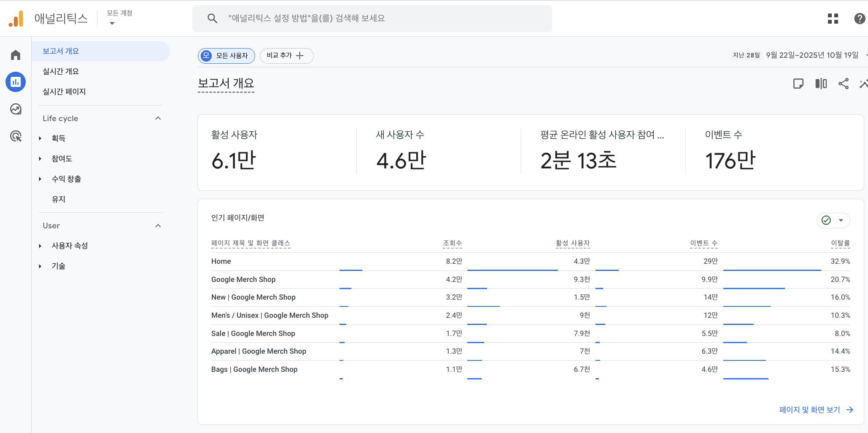Image resolution: width=868 pixels, height=433 pixels.
Task: Click the 활성 사용자 6.1만 metric card
Action: point(277,151)
